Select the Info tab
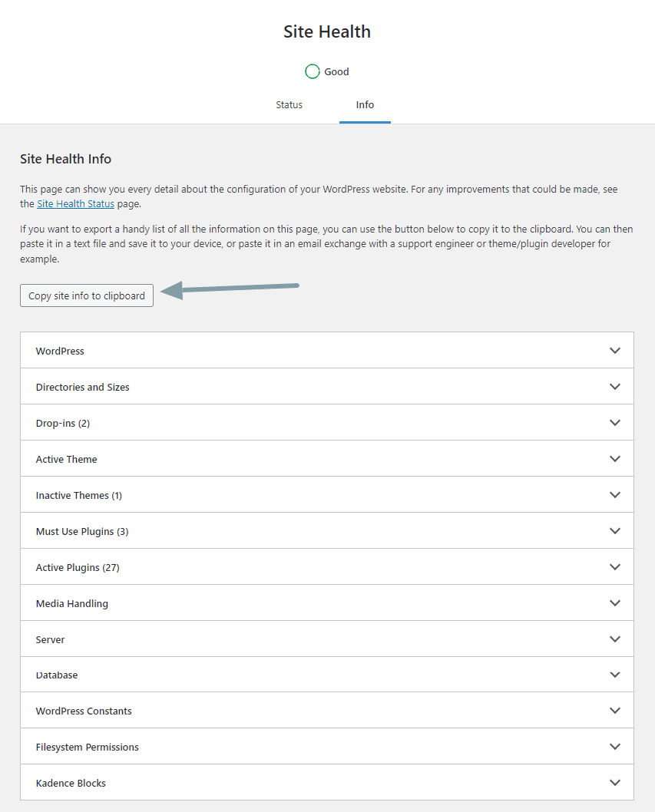This screenshot has width=655, height=812. coord(365,105)
